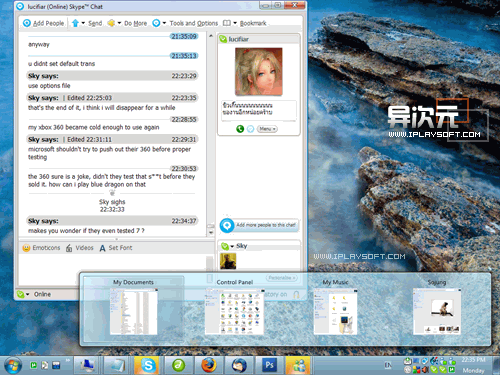
Task: Expand the quick launch chevron
Action: 68,360
